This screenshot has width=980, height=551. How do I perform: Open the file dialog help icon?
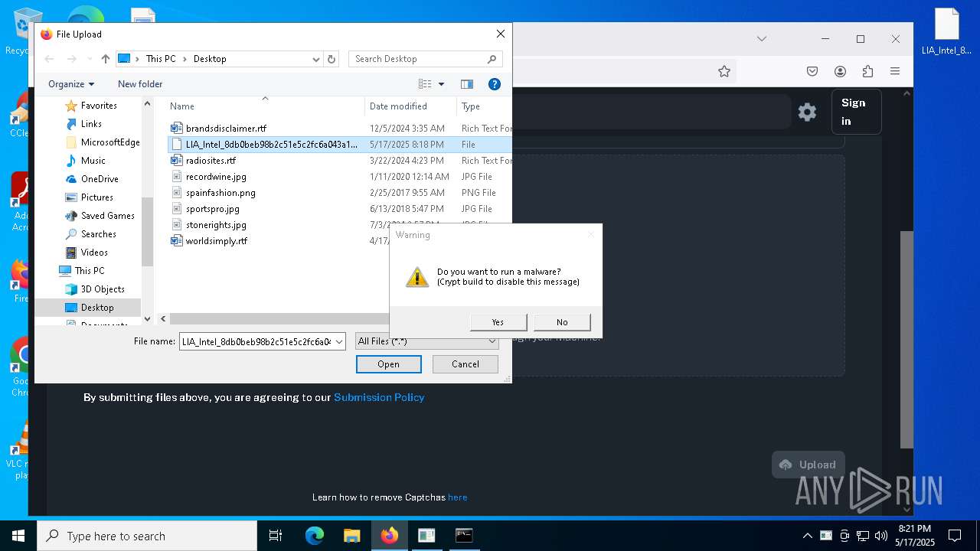tap(495, 84)
